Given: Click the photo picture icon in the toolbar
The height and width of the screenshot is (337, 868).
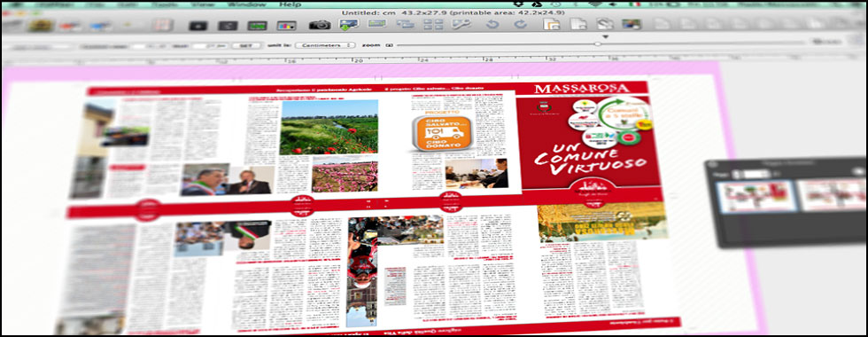Looking at the screenshot, I should click(x=631, y=24).
